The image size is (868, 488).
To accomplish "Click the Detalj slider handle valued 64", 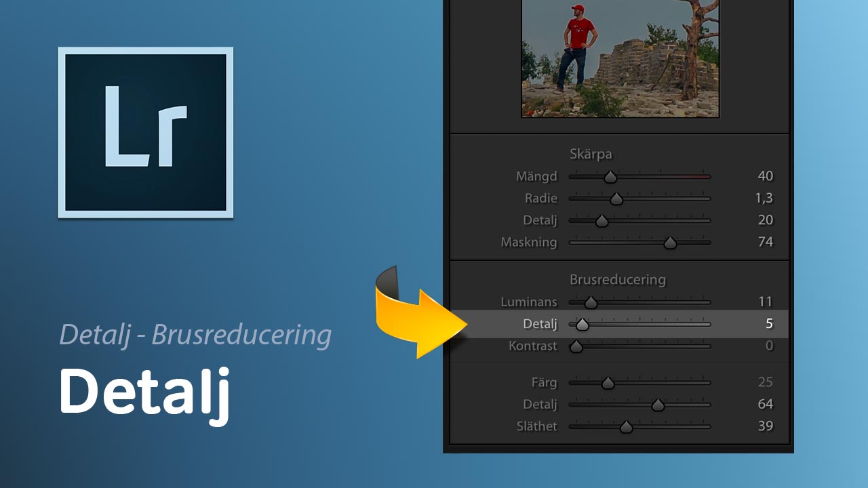I will [658, 405].
